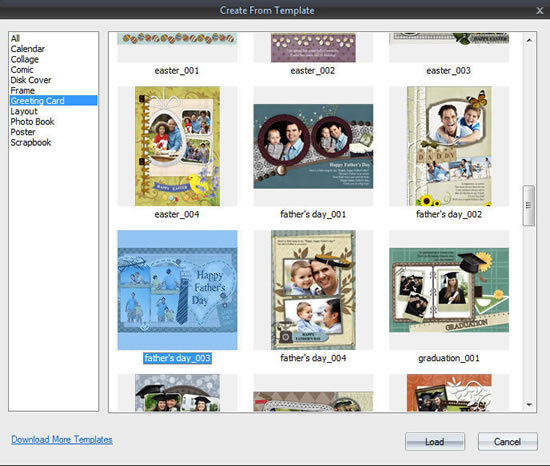This screenshot has height=466, width=550.
Task: Click the father's day_002 label text
Action: click(449, 214)
